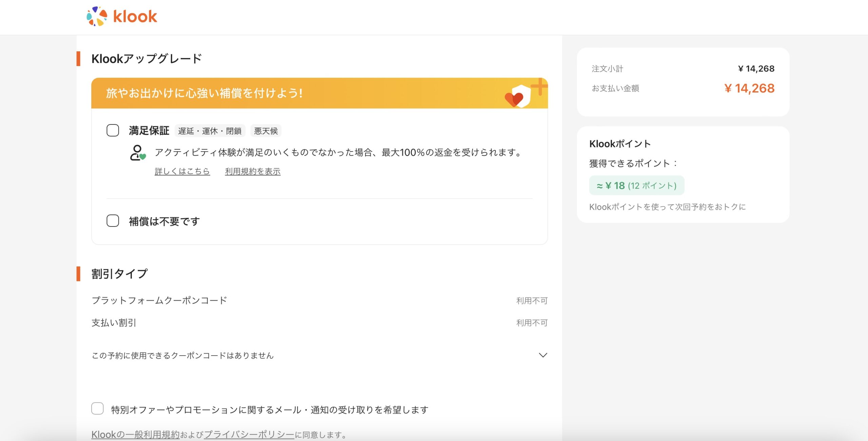Click the 悪天候 tag
The height and width of the screenshot is (441, 868).
pos(266,131)
